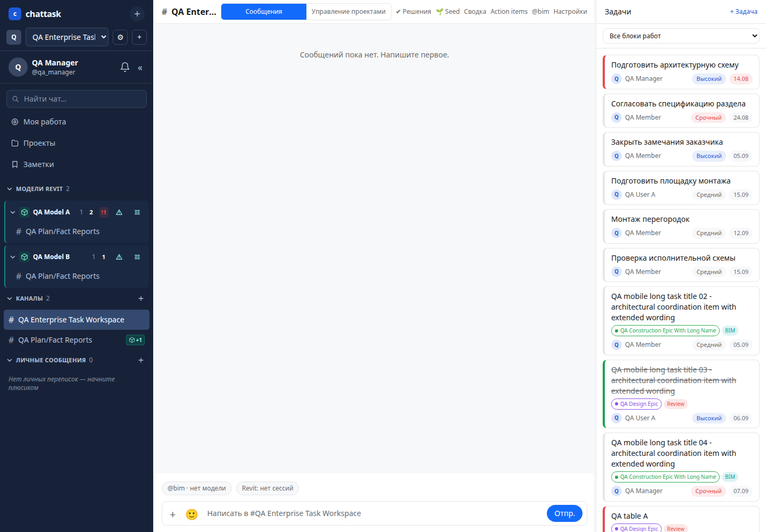
Task: Open the emoji picker in the message box
Action: coord(191,514)
